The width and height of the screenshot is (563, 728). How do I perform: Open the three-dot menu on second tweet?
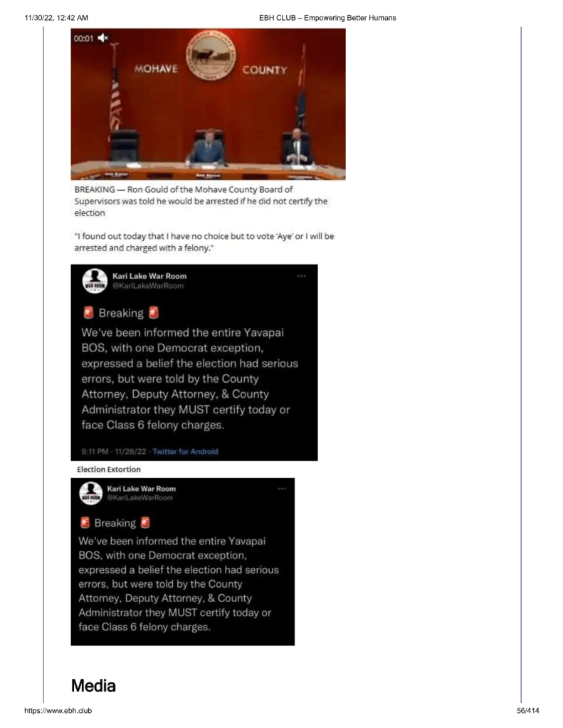tap(282, 488)
